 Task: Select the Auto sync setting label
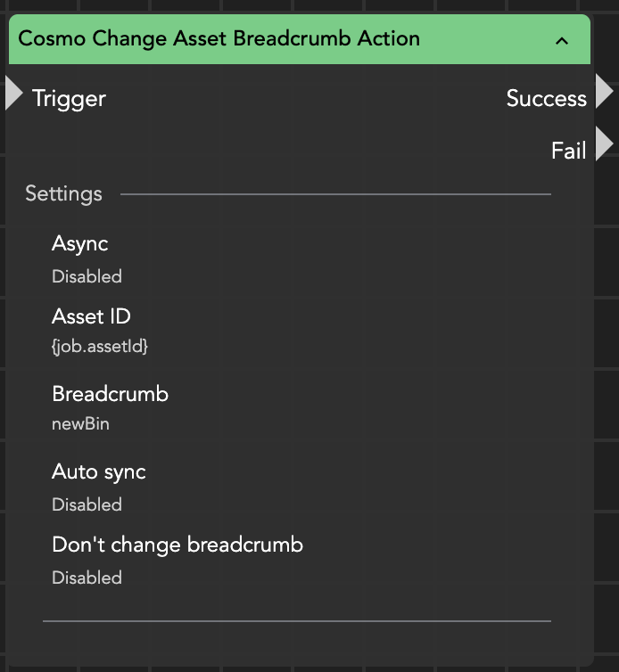pyautogui.click(x=98, y=471)
